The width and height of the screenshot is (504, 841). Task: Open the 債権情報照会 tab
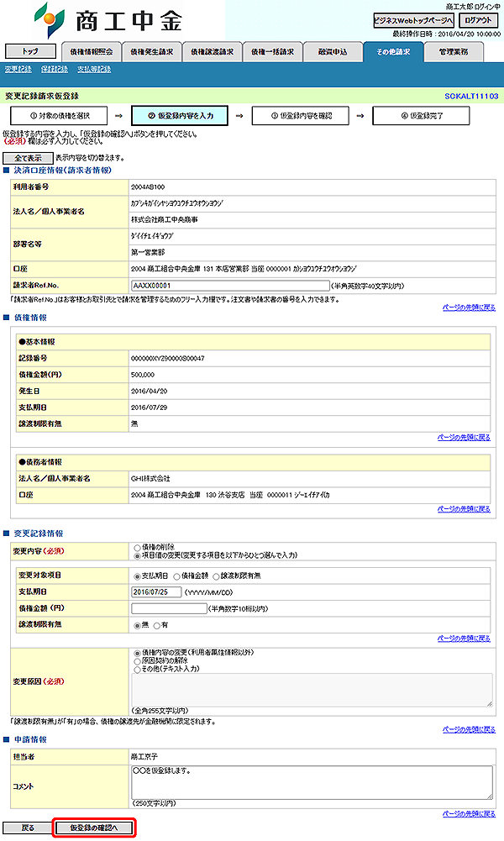tap(92, 52)
